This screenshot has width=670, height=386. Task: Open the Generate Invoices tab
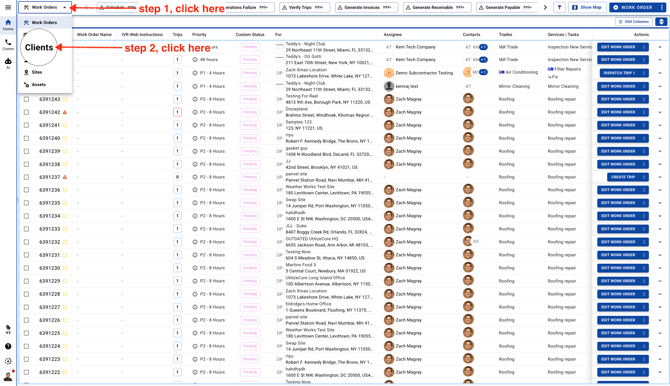pos(367,7)
